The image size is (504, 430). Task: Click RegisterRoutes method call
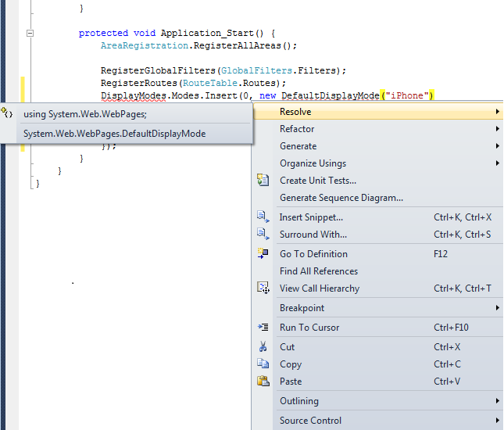tap(139, 83)
